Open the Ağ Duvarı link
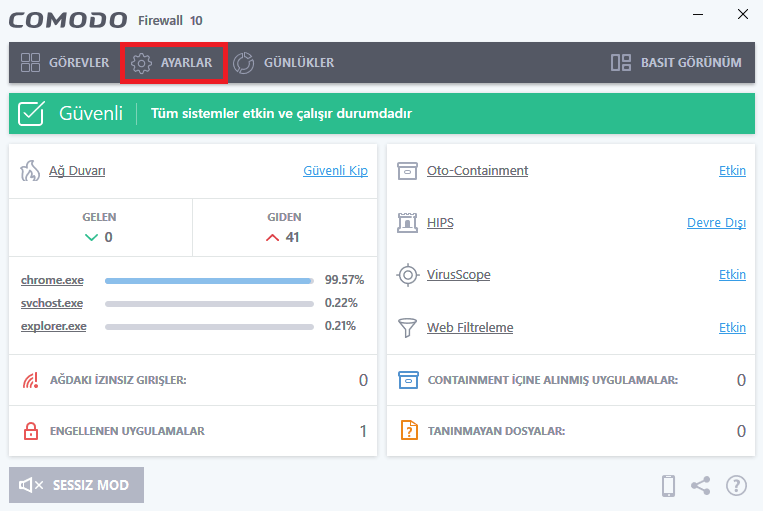 [x=77, y=171]
